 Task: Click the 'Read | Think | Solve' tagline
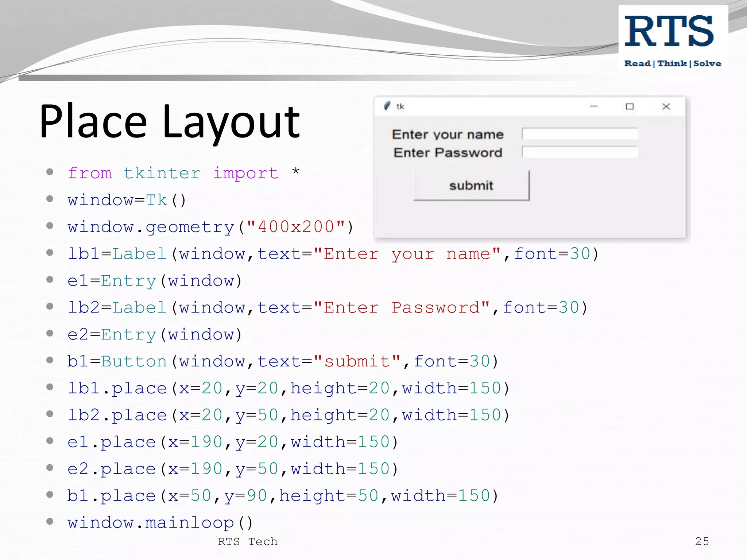[672, 63]
